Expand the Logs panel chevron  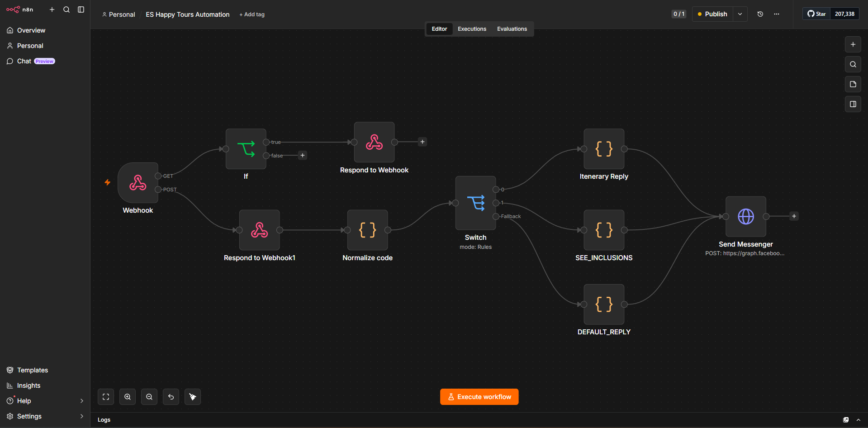(859, 420)
